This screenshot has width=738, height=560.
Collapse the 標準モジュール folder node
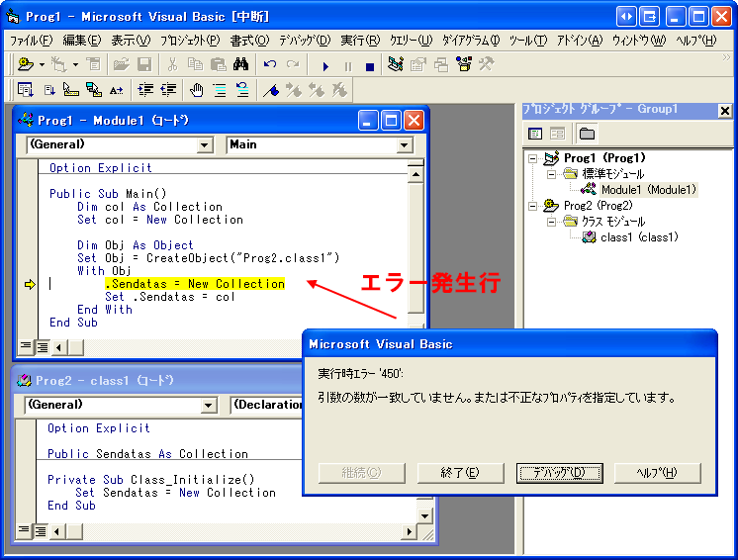pos(551,174)
